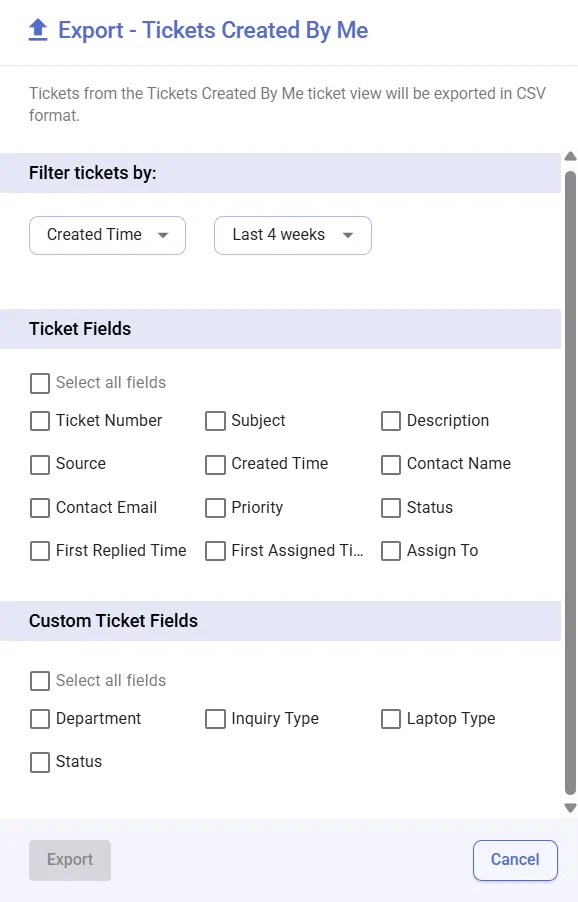Check the Subject field

click(x=215, y=421)
